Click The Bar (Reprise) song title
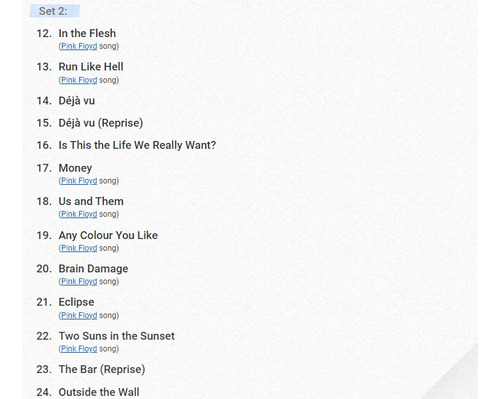This screenshot has height=399, width=500. (102, 369)
